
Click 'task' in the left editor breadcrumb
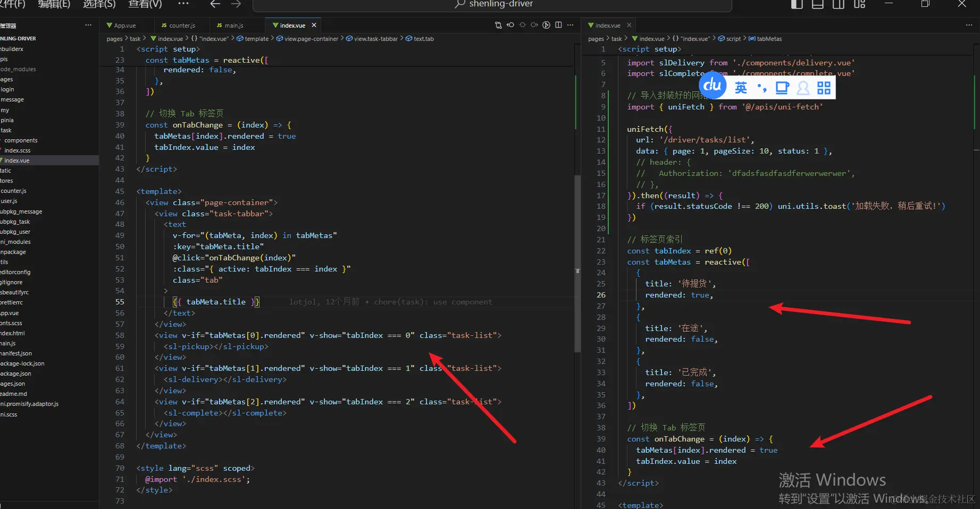pos(135,39)
